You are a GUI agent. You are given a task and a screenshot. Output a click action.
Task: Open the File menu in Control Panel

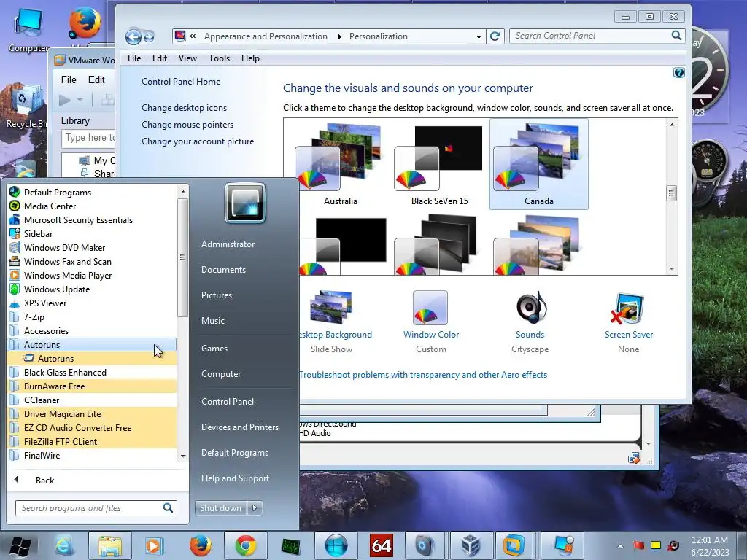pos(134,58)
